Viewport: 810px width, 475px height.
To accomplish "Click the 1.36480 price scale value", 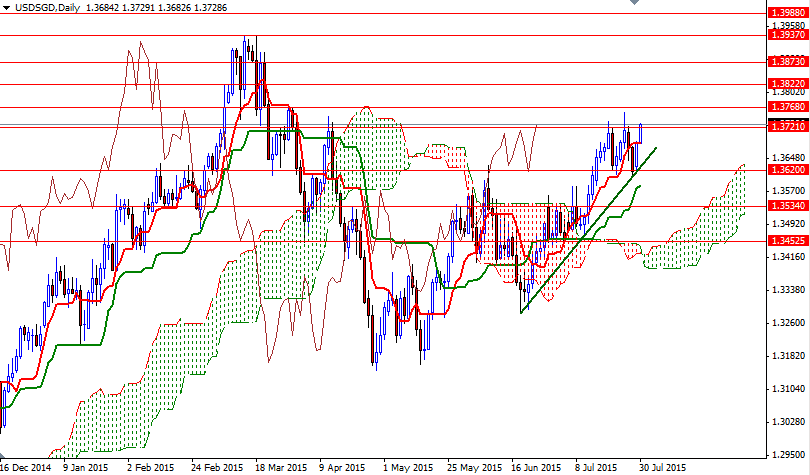I will (789, 158).
